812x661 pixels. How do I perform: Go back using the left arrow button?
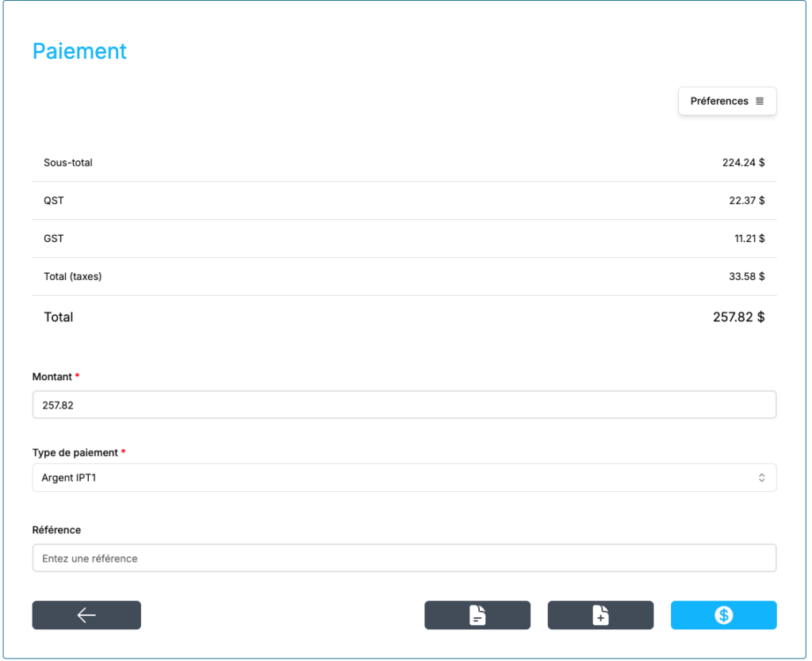coord(86,615)
